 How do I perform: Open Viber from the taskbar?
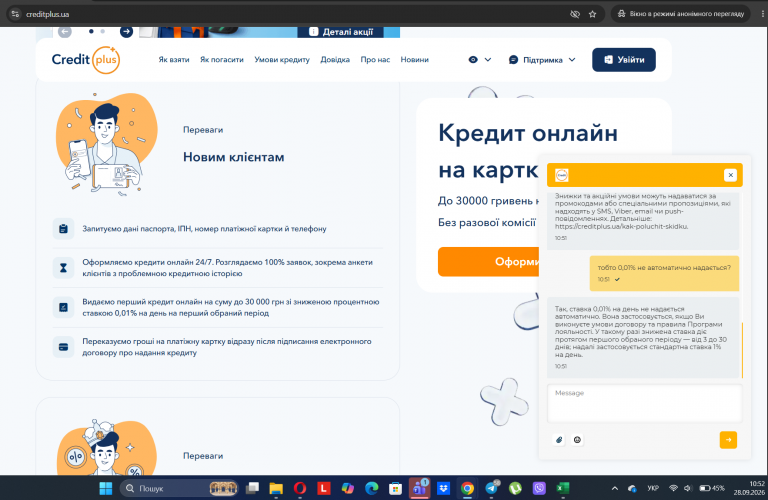pos(539,488)
